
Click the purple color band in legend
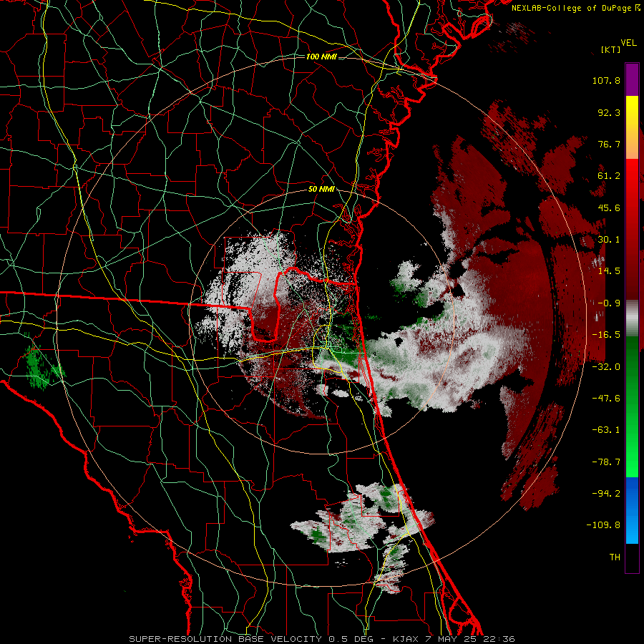tap(632, 80)
